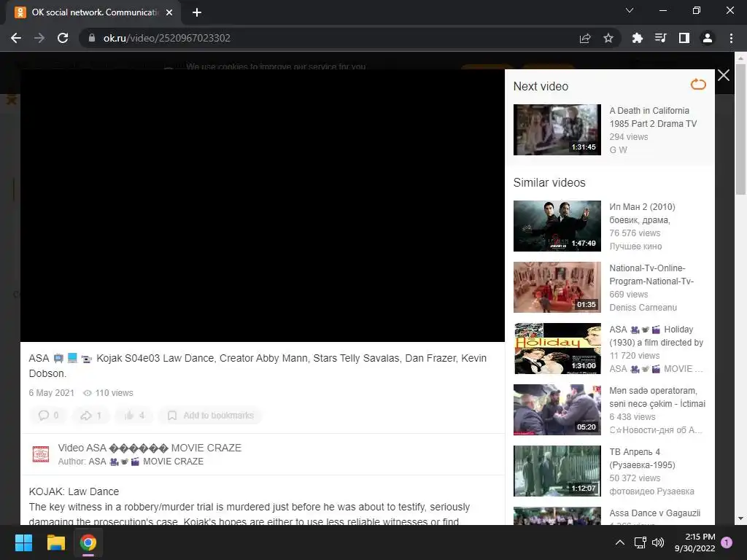
Task: Click the Deniss Carneanu channel name
Action: pos(643,308)
